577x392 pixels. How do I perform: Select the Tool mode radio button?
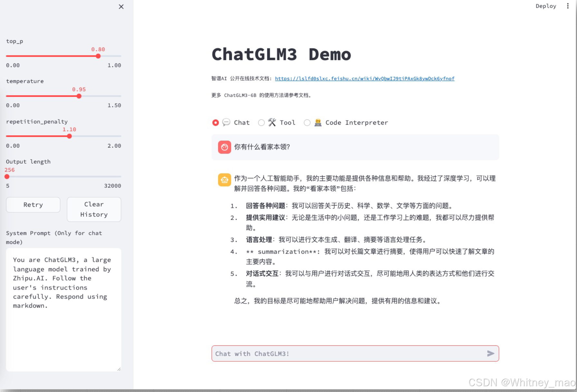click(261, 123)
